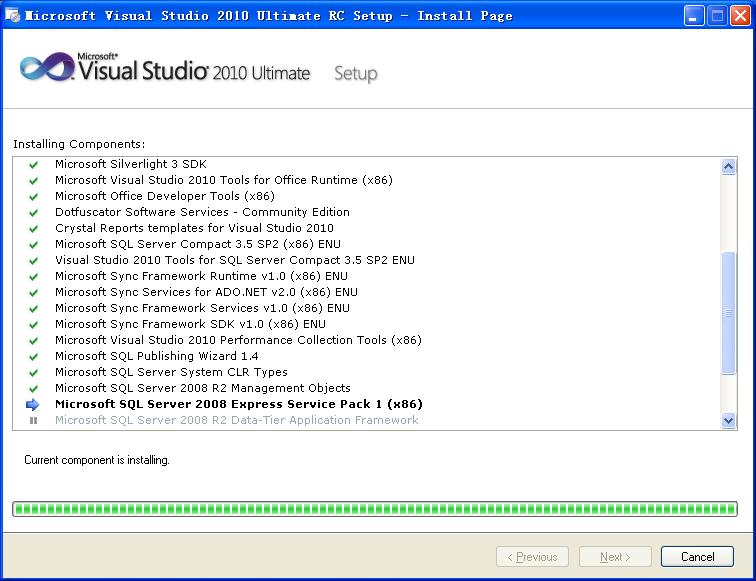The height and width of the screenshot is (581, 756).
Task: Select Crystal Reports templates for Visual Studio 2010
Action: pos(194,228)
